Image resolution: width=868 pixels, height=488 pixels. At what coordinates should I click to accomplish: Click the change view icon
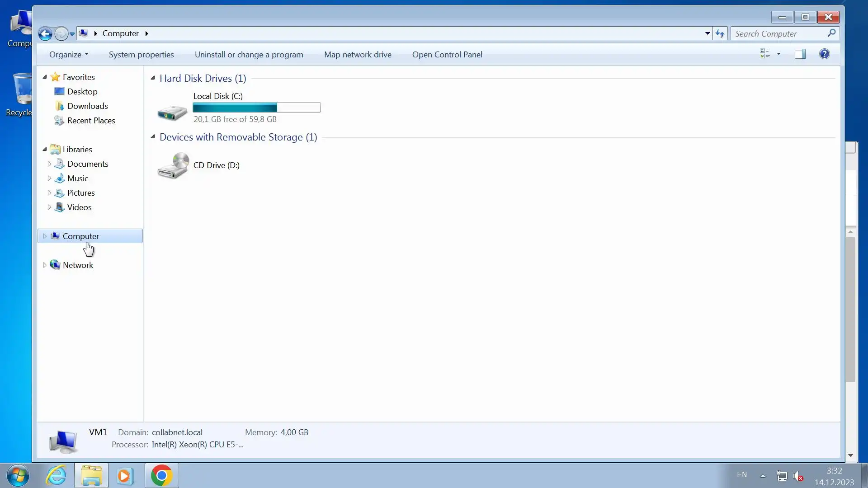pos(765,54)
